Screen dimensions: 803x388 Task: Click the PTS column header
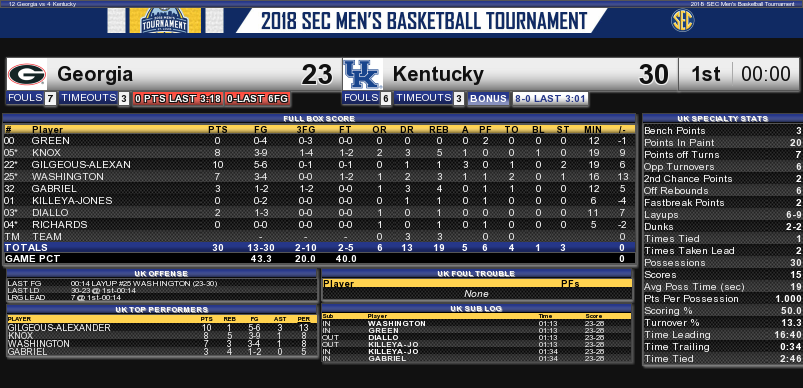click(x=218, y=130)
